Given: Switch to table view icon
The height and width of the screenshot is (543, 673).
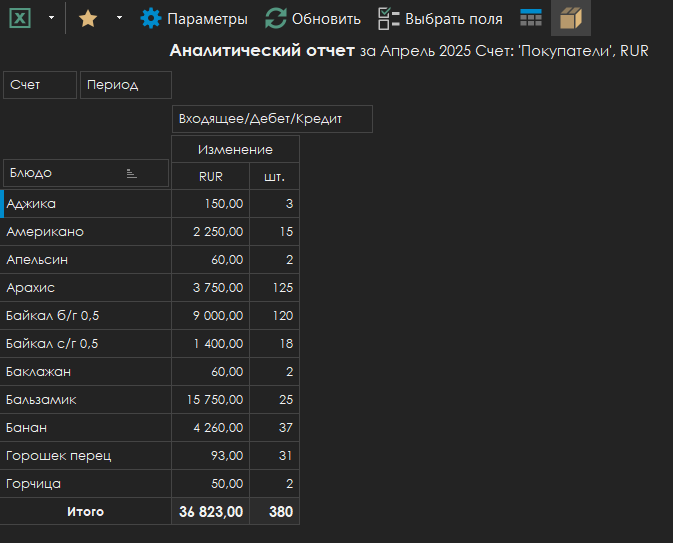Looking at the screenshot, I should click(531, 18).
